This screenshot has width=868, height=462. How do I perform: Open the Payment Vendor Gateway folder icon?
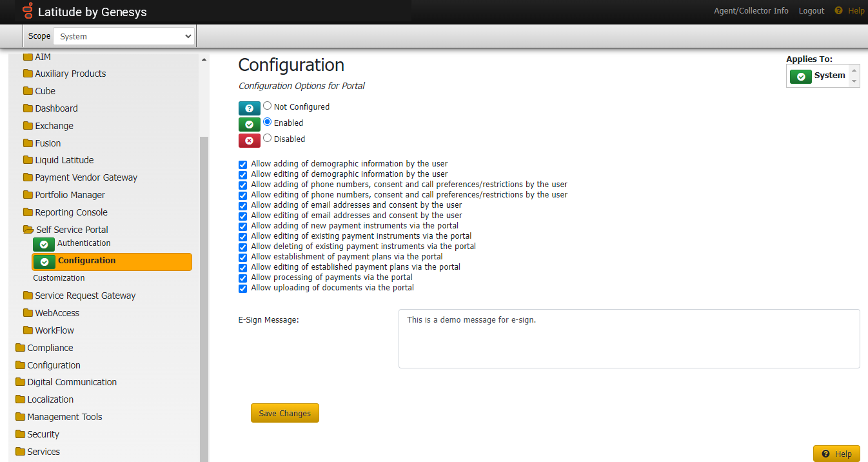click(x=28, y=177)
